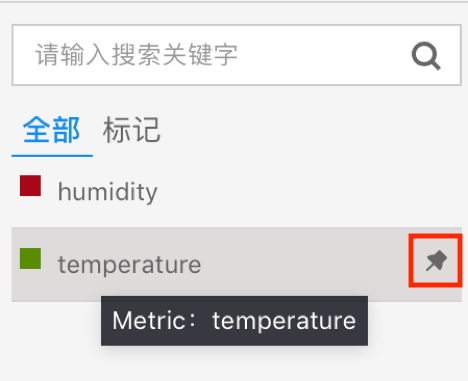Click the Metric: temperature tooltip
This screenshot has width=468, height=381.
[234, 321]
